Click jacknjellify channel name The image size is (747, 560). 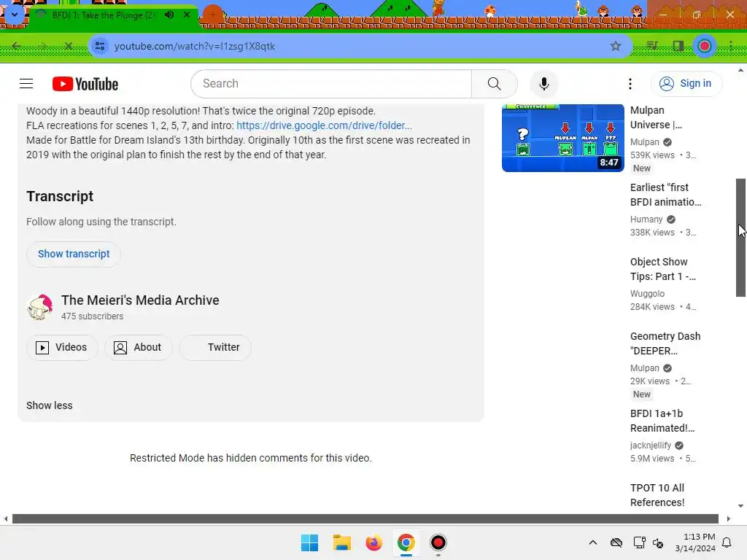[650, 446]
